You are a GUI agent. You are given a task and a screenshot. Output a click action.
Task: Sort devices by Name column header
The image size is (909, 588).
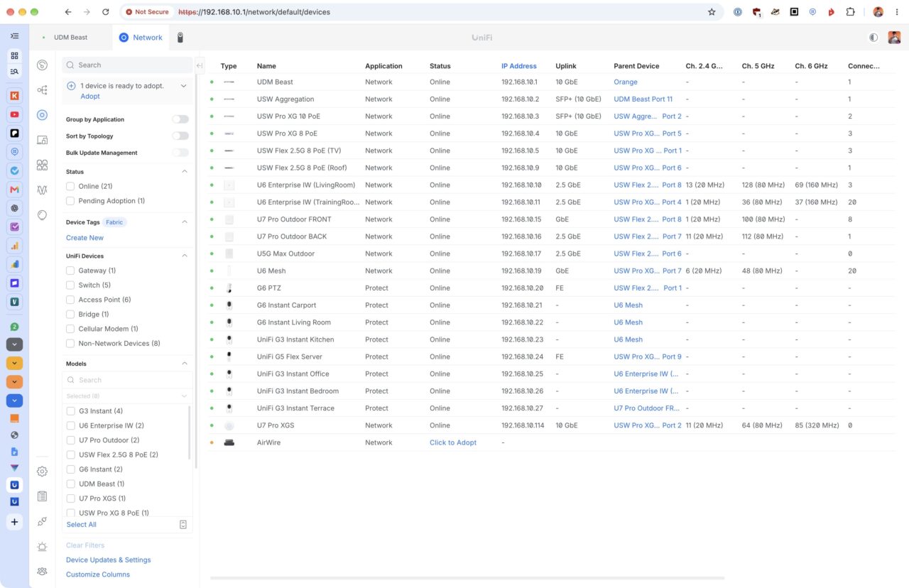coord(266,66)
